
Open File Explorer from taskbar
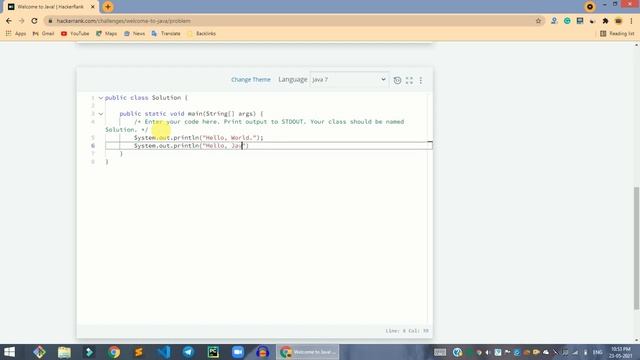tap(64, 352)
